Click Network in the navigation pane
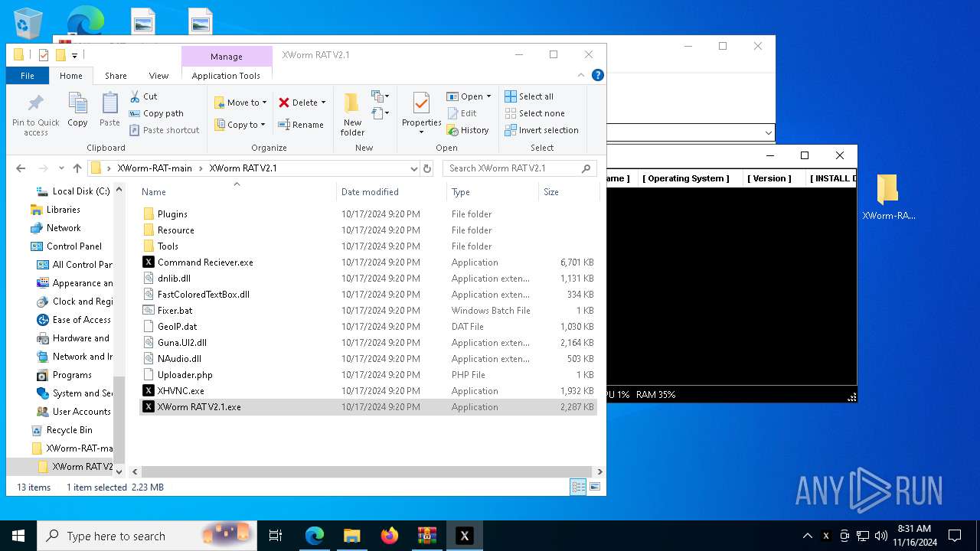The height and width of the screenshot is (551, 980). pyautogui.click(x=64, y=228)
